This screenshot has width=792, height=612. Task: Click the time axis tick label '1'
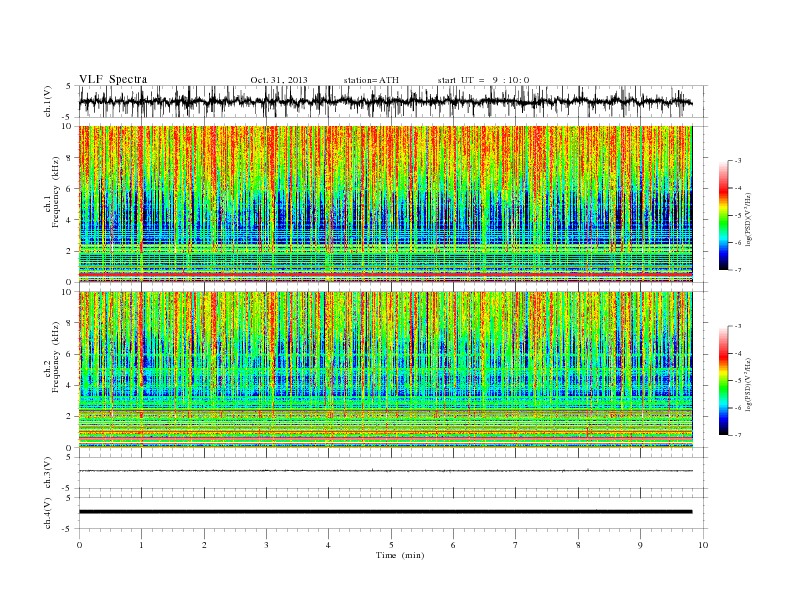point(141,545)
